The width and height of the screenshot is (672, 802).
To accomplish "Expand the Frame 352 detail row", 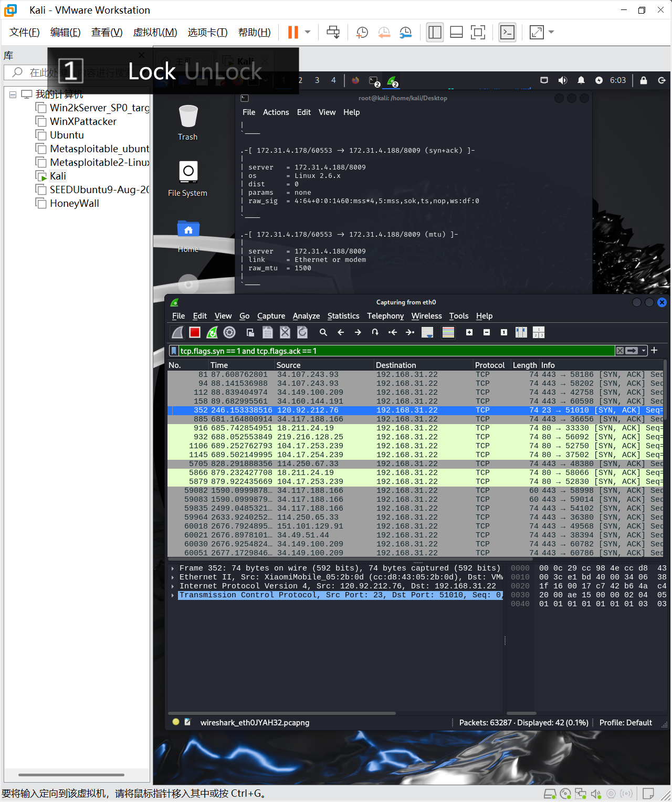I will tap(172, 568).
